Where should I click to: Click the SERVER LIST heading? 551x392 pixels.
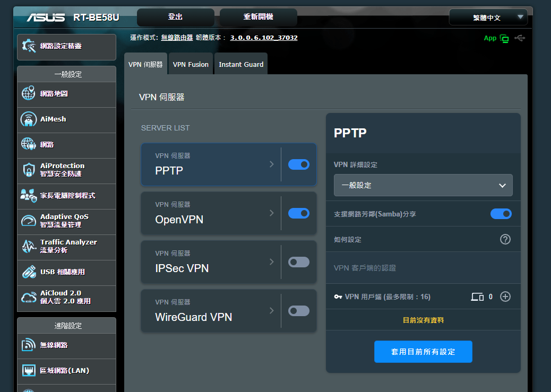pyautogui.click(x=165, y=128)
